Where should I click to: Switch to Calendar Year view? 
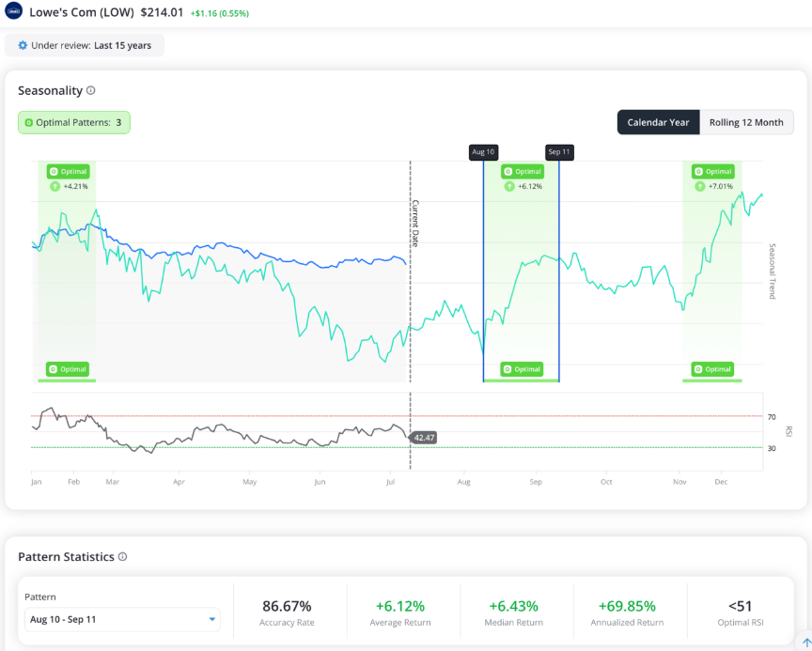tap(658, 123)
